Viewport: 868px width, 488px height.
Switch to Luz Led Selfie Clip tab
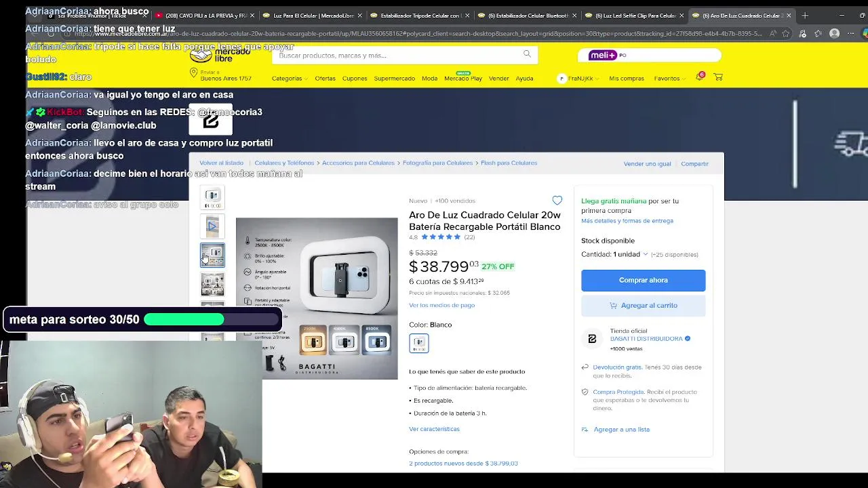pos(634,16)
